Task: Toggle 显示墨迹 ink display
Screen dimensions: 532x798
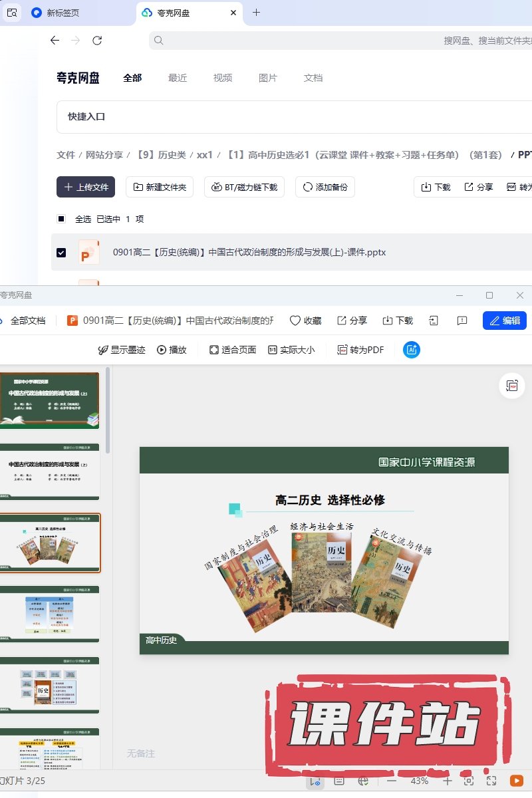Action: 122,350
